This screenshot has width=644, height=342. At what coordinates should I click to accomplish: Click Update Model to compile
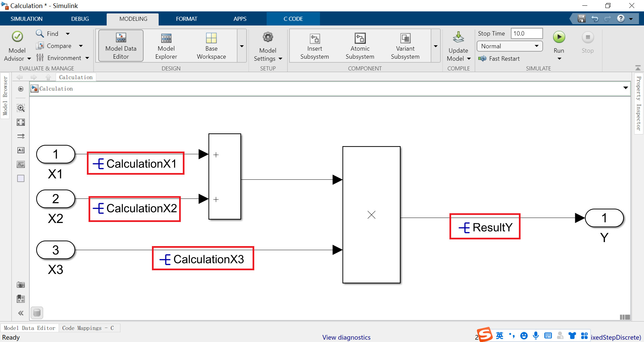click(x=458, y=46)
